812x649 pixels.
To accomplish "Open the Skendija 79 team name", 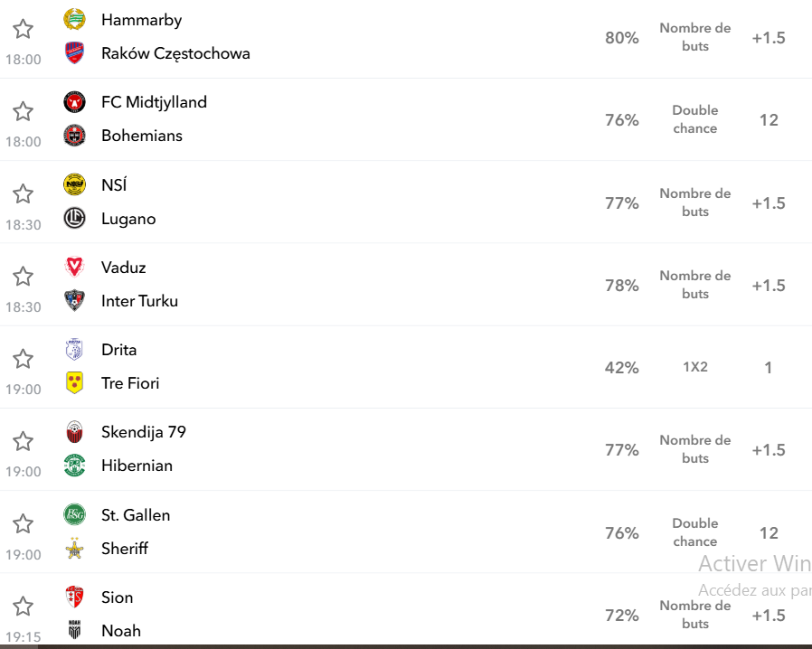I will pos(144,432).
